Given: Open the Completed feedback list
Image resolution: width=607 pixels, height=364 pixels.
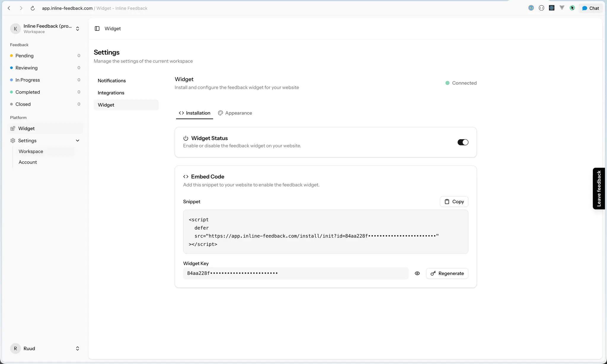Looking at the screenshot, I should [45, 92].
